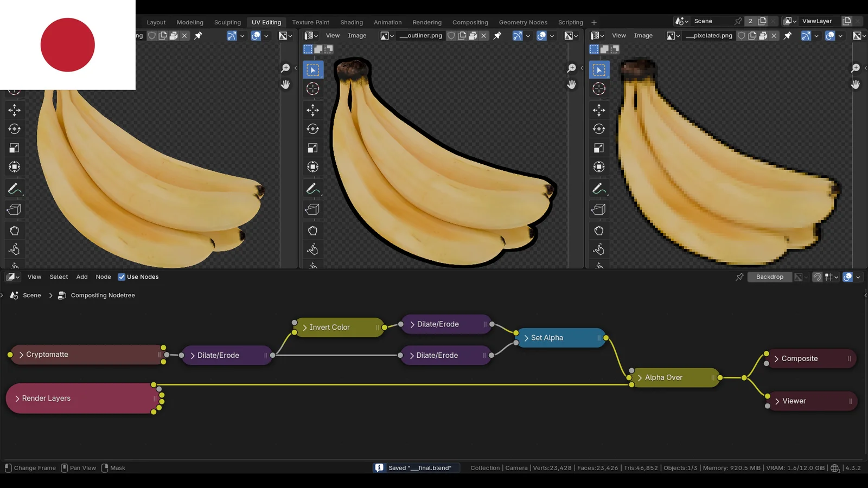This screenshot has height=488, width=868.
Task: Pin the outliner.png image with the pin icon
Action: (x=497, y=36)
